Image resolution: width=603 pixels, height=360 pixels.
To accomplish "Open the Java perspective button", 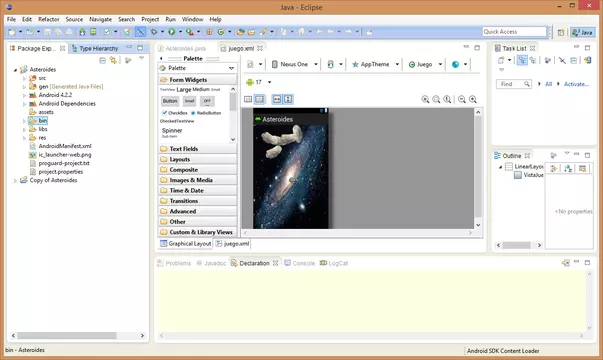I will click(x=582, y=32).
